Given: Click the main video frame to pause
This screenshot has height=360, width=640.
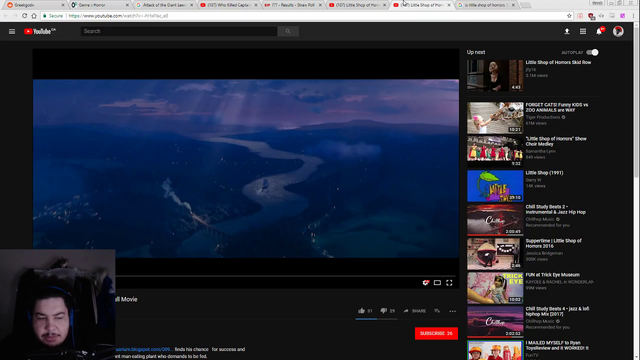Looking at the screenshot, I should [x=246, y=168].
